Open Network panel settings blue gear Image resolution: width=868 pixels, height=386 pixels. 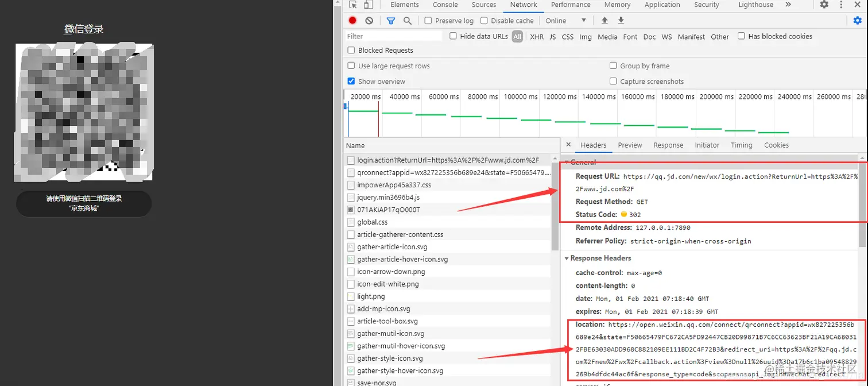click(858, 21)
